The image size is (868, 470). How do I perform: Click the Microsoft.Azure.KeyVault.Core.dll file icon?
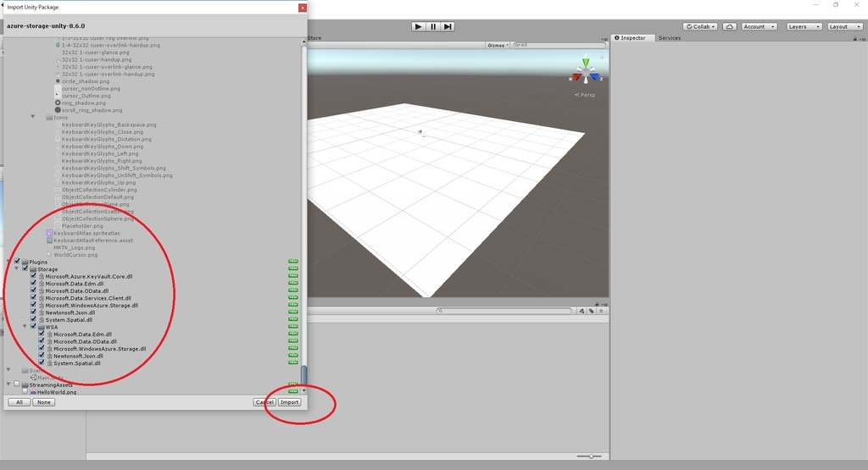pyautogui.click(x=42, y=276)
